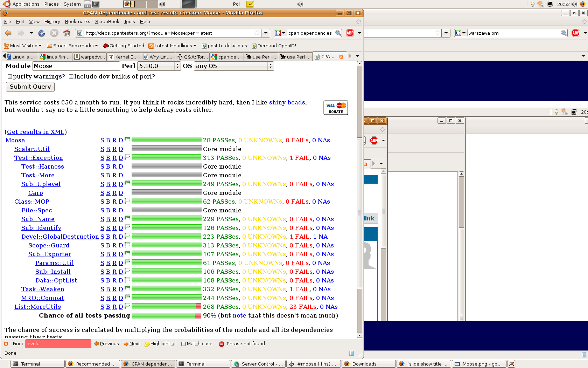Open the Places menu in top panel
The width and height of the screenshot is (588, 368).
point(51,4)
